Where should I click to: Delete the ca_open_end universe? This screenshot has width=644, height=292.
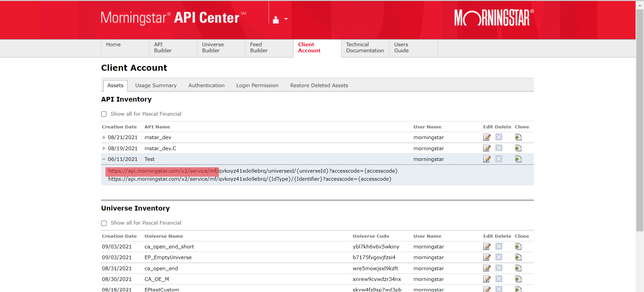[499, 268]
